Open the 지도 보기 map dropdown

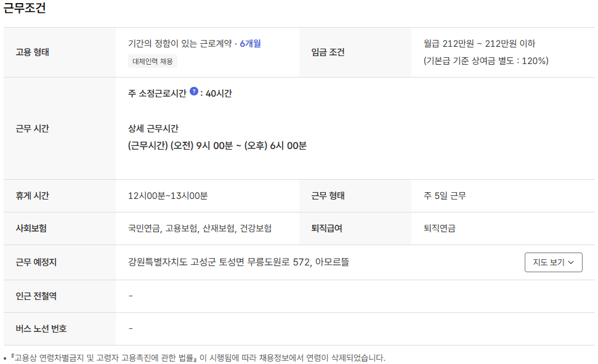click(553, 262)
